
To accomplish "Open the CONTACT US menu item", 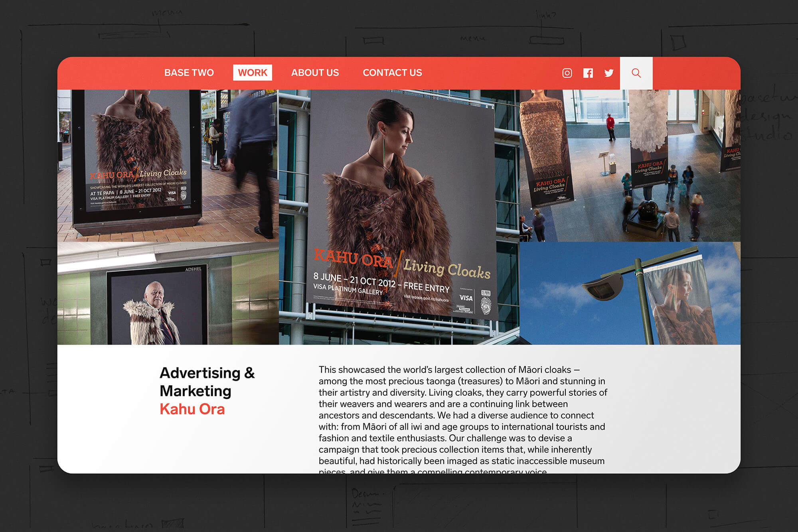I will (x=392, y=73).
